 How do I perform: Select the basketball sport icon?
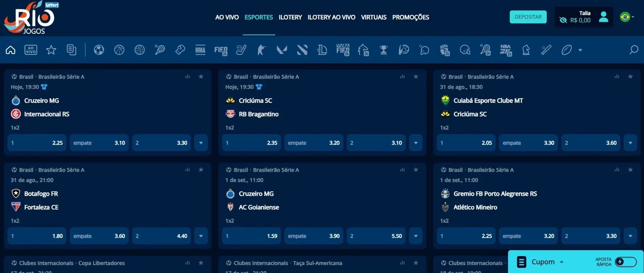[x=119, y=50]
